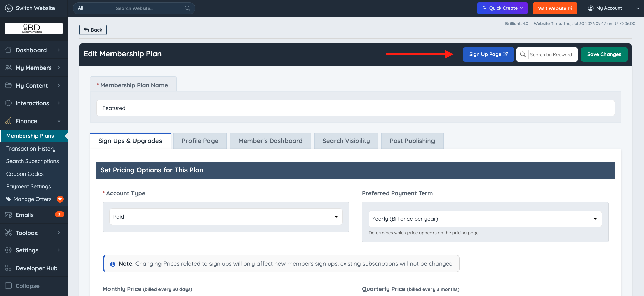This screenshot has height=296, width=644.
Task: Expand the Dashboard sidebar section chevron
Action: tap(59, 50)
